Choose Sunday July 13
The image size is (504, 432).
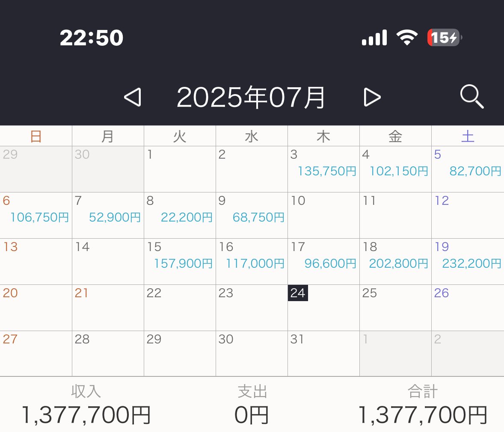(x=36, y=261)
